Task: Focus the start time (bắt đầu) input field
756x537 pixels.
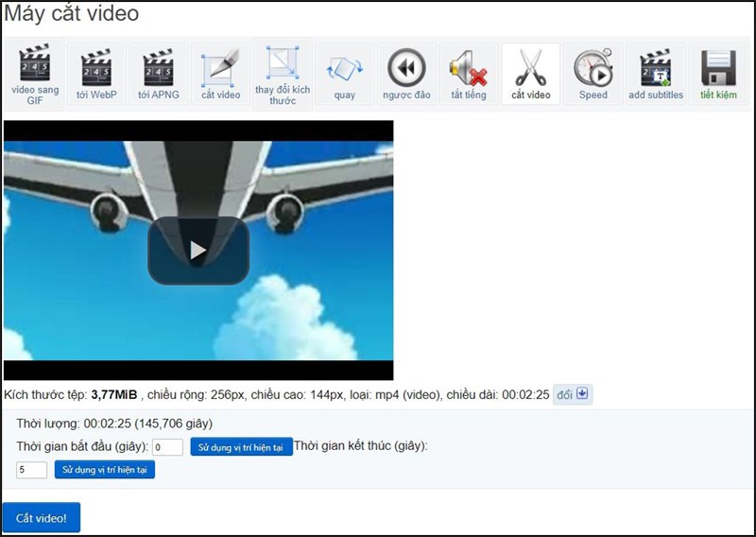Action: (x=167, y=447)
